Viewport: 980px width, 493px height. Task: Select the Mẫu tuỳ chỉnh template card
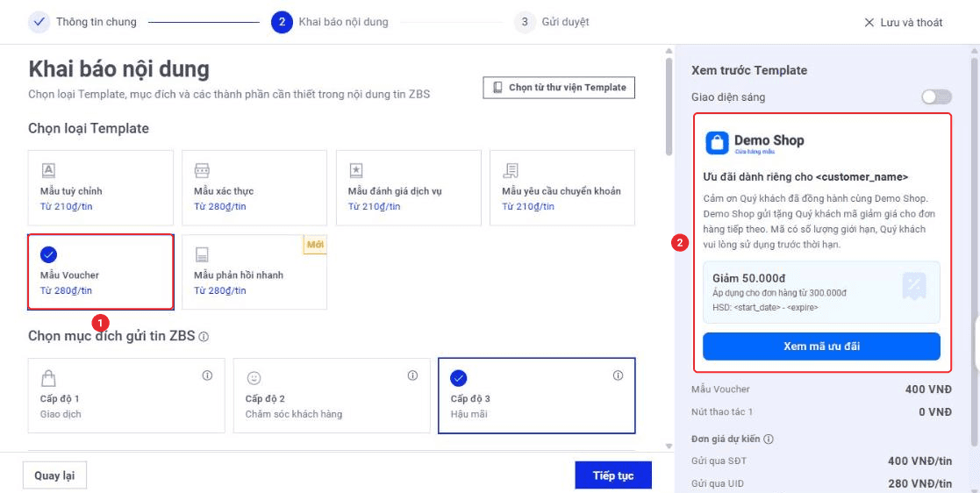[x=101, y=188]
